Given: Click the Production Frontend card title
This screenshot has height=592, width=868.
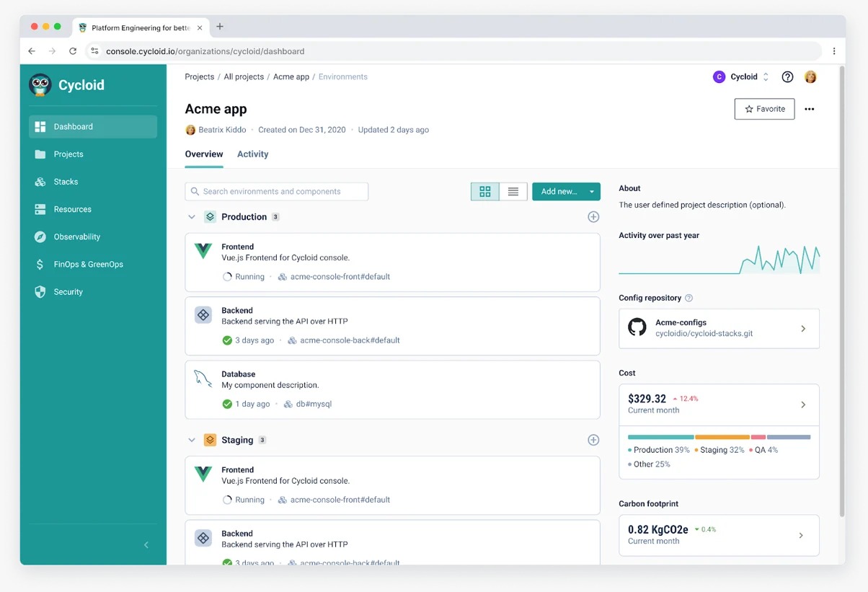Looking at the screenshot, I should (237, 247).
